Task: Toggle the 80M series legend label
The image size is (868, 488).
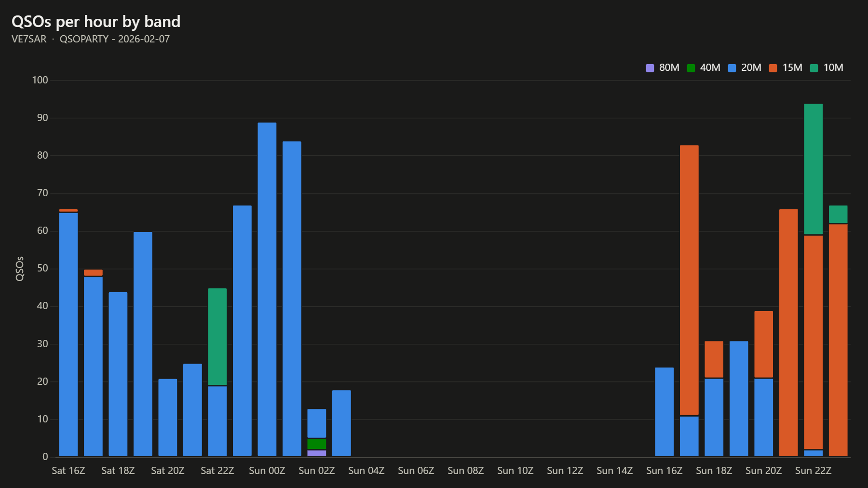Action: 669,68
